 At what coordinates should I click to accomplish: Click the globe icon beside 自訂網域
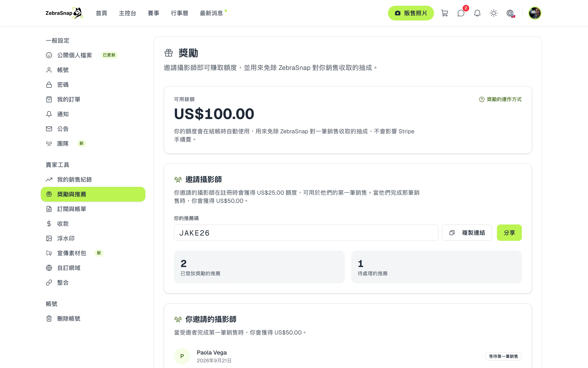click(49, 268)
